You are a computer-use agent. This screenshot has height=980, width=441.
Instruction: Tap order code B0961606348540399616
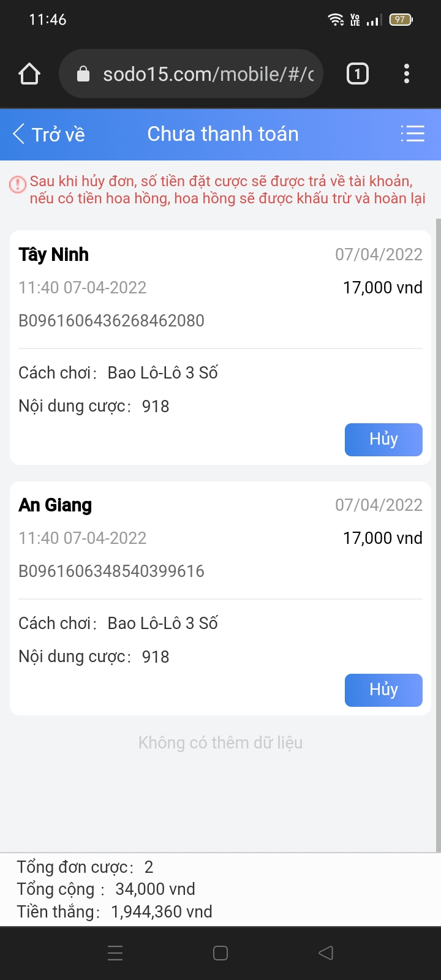click(x=111, y=571)
